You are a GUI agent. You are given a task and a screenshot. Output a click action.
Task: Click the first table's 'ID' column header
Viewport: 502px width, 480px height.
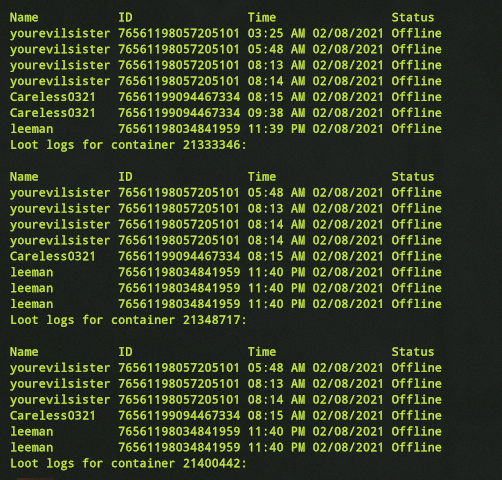(x=125, y=17)
